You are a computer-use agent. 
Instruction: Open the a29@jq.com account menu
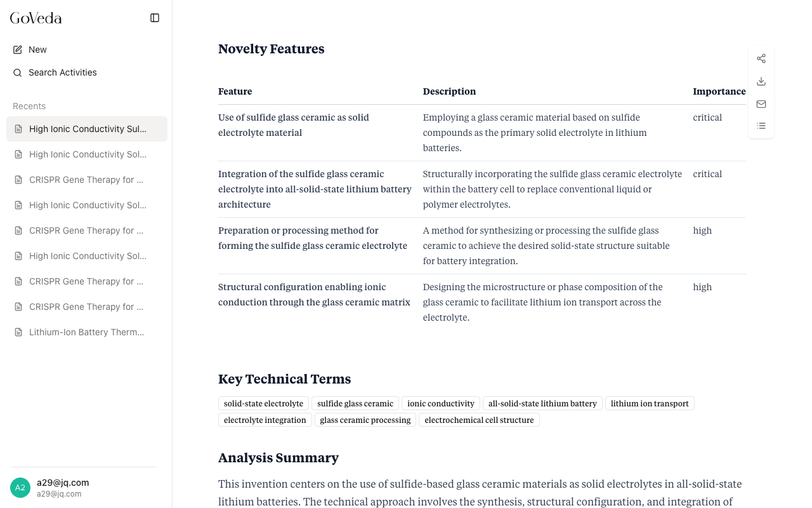[x=63, y=488]
